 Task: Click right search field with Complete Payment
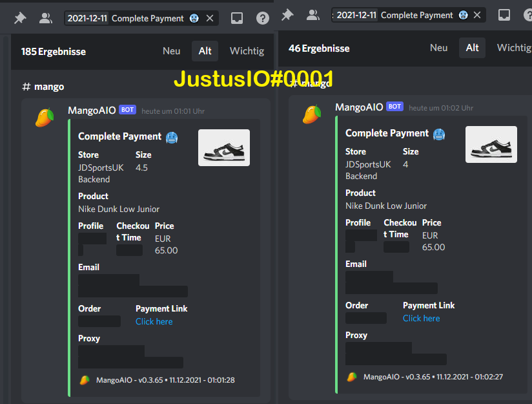point(409,15)
